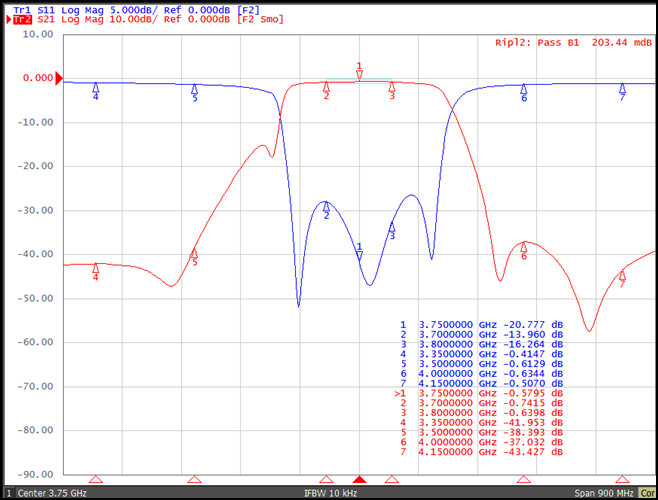
Task: Click the hollow red triangle below marker 6 on the frequency axis
Action: pos(524,479)
